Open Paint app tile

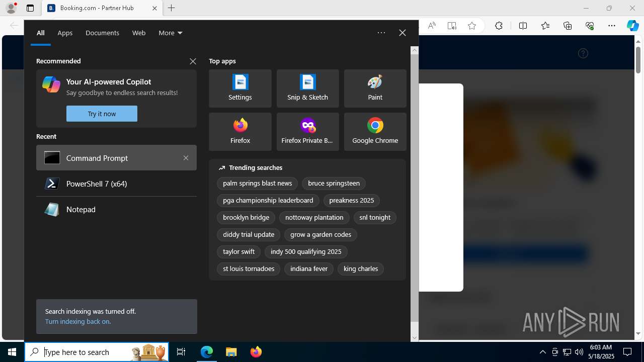(375, 88)
